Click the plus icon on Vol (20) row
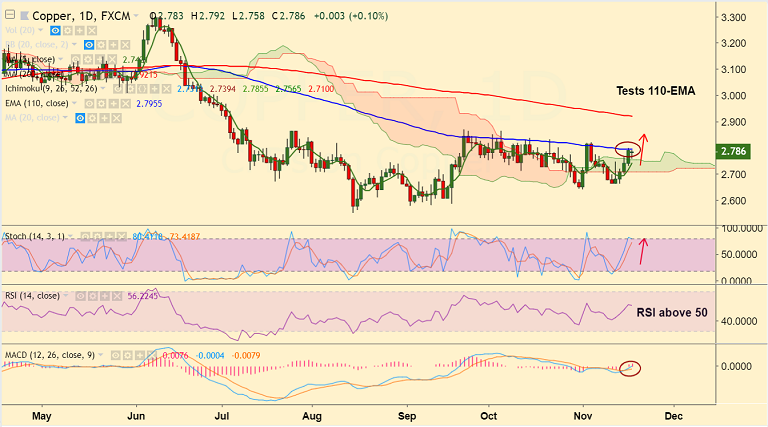This screenshot has width=768, height=427. [x=80, y=31]
